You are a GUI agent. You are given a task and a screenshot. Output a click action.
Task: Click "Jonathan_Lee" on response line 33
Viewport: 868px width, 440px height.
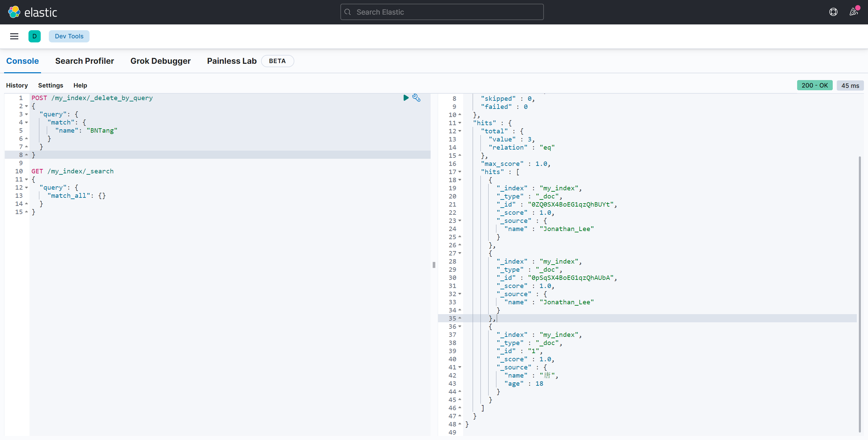[567, 302]
